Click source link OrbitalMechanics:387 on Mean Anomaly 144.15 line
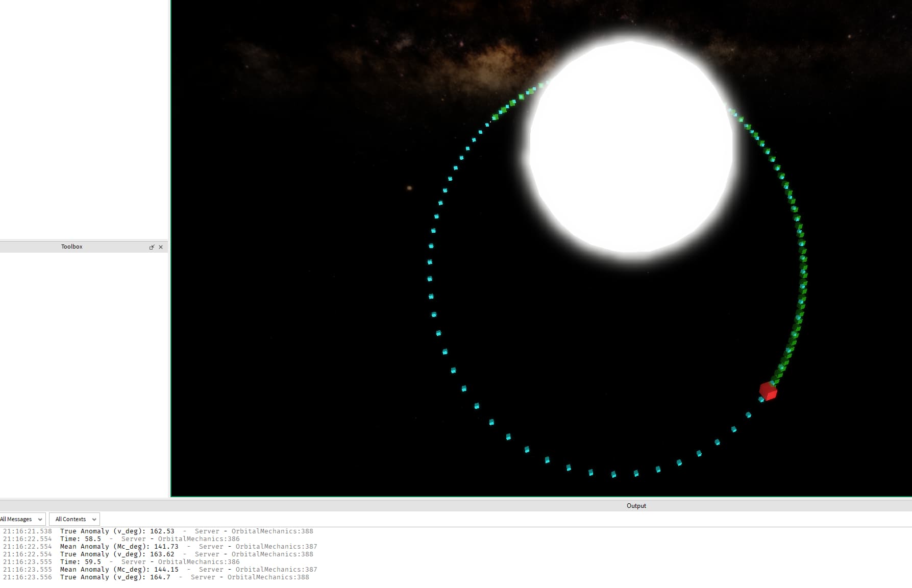 [x=276, y=570]
